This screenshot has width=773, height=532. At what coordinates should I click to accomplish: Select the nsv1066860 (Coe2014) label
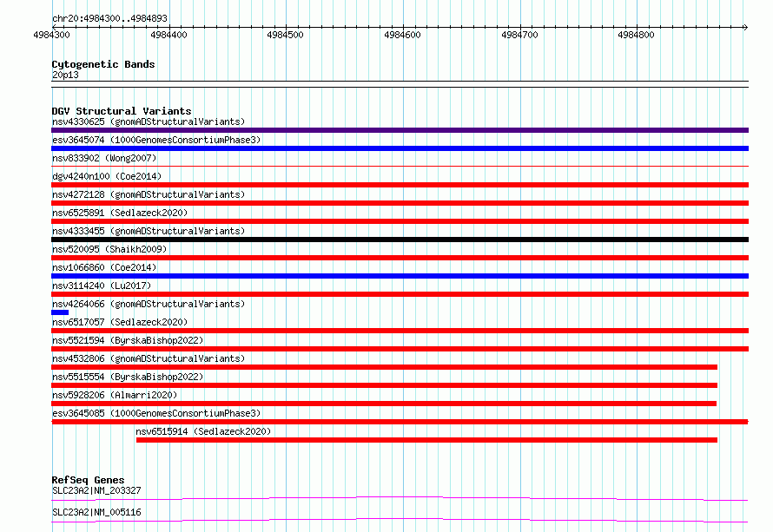tap(104, 267)
